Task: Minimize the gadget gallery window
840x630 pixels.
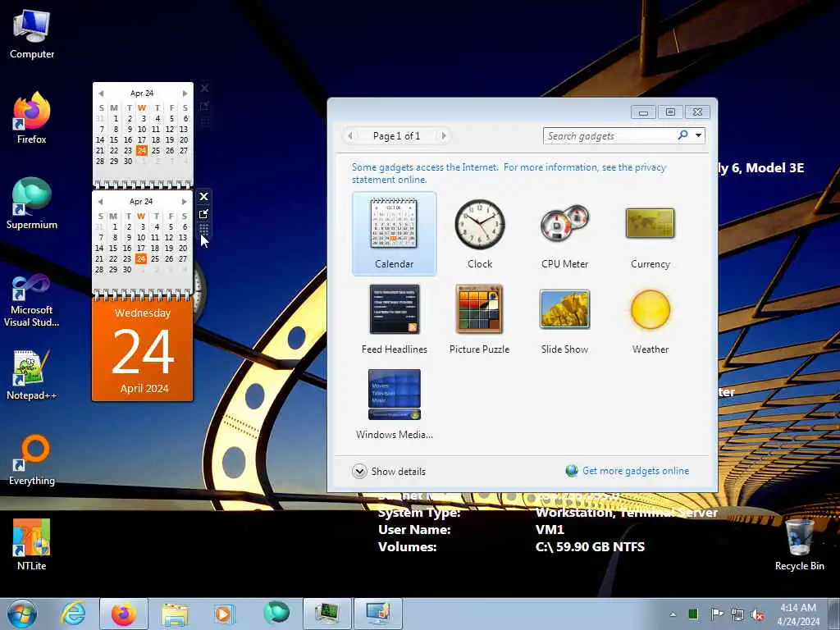Action: tap(643, 112)
